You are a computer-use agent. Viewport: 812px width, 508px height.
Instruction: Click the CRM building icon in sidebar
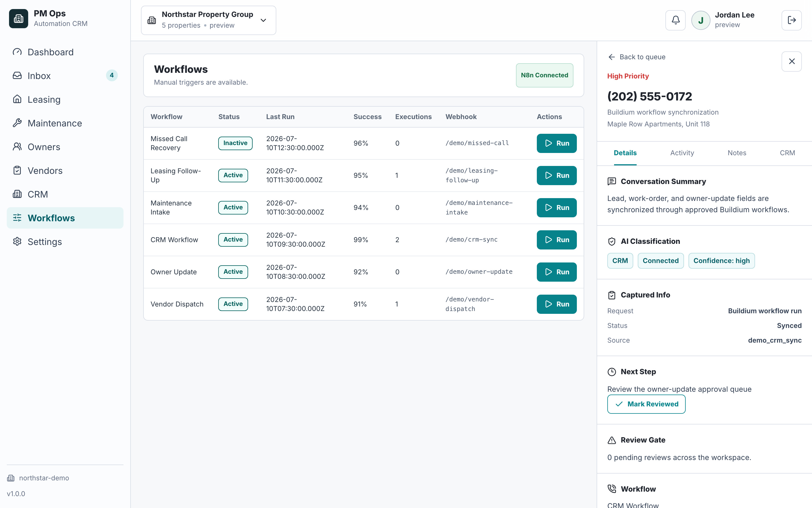(x=17, y=194)
